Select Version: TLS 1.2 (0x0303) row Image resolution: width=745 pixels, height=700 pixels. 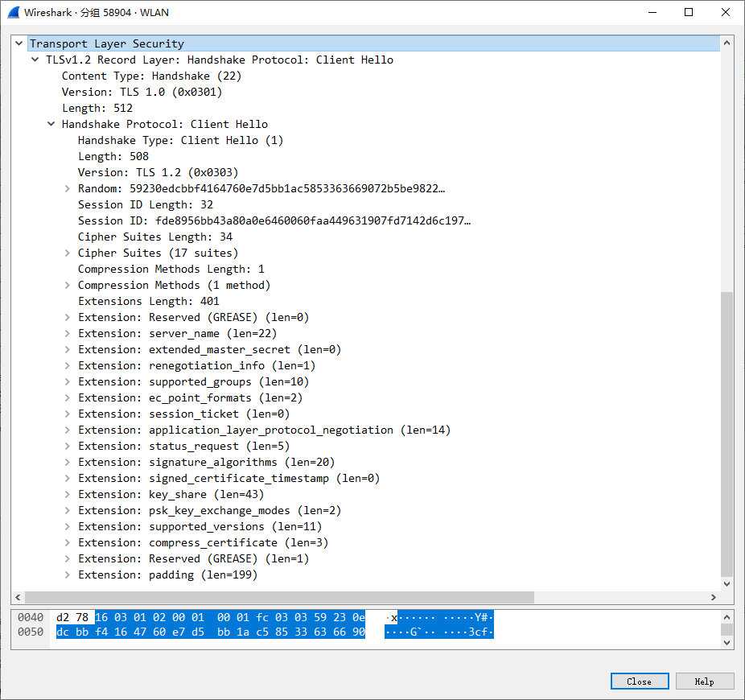point(158,172)
